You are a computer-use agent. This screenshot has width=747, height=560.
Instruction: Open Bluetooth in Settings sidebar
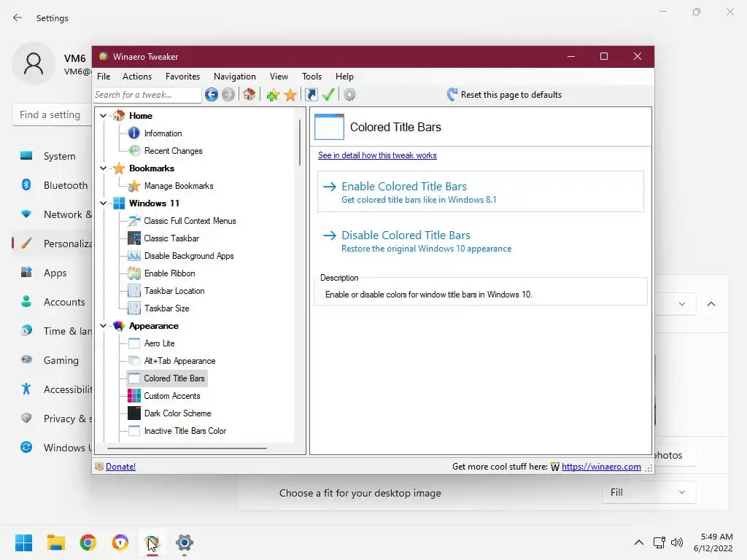pos(53,185)
